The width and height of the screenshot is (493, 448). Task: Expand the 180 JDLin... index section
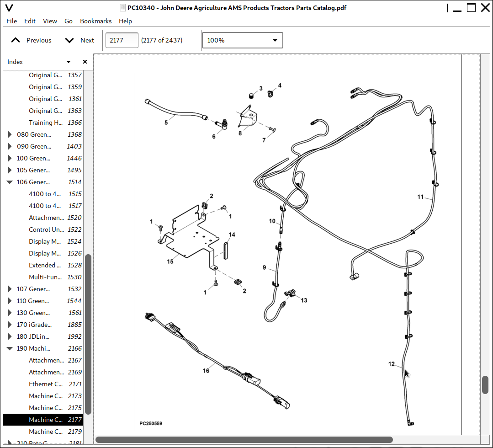click(x=10, y=336)
